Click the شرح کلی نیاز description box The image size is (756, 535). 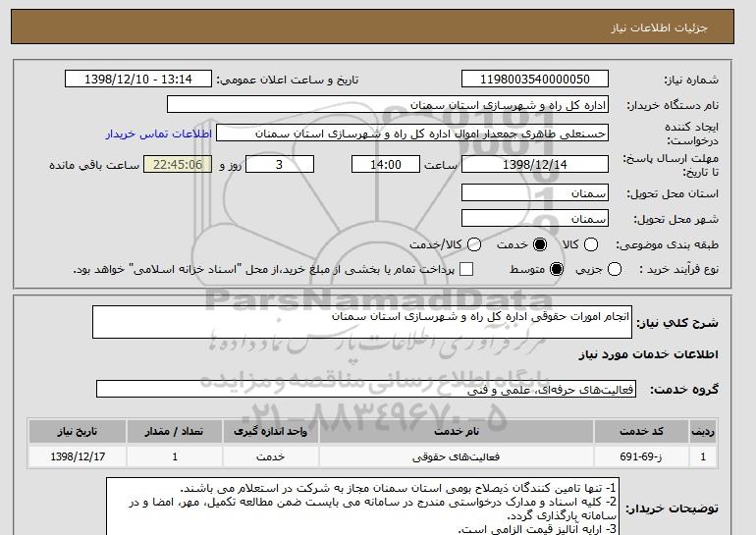pyautogui.click(x=362, y=322)
